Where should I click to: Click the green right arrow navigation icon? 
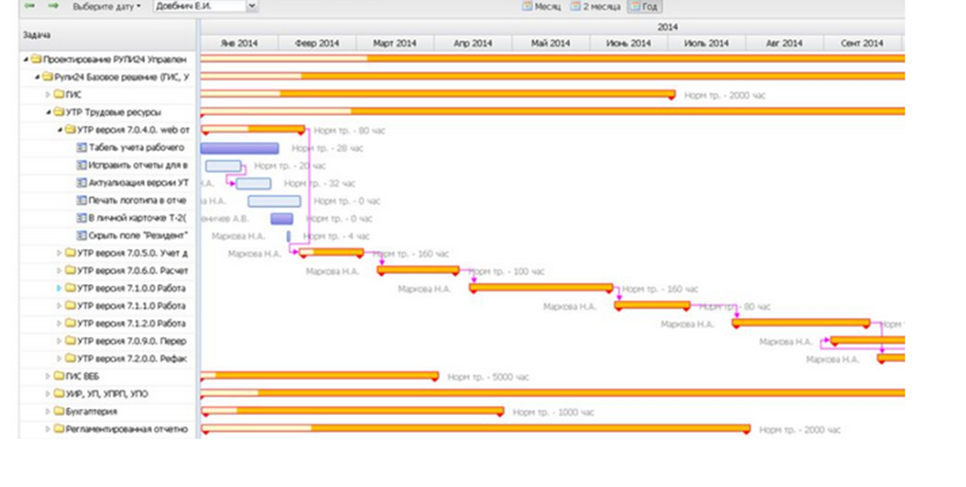click(54, 6)
